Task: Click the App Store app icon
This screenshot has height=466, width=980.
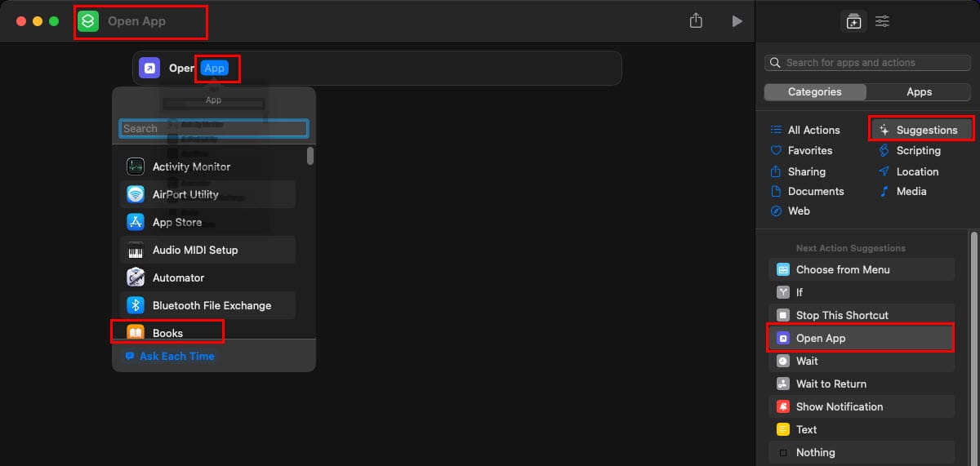Action: click(136, 222)
